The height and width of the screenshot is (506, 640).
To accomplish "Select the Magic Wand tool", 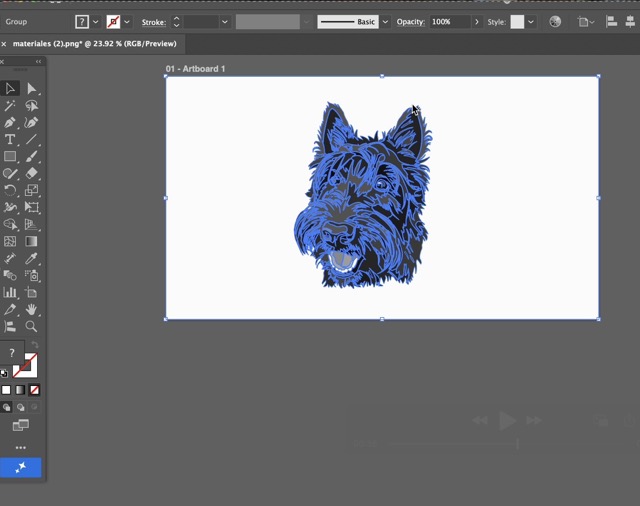I will click(10, 106).
